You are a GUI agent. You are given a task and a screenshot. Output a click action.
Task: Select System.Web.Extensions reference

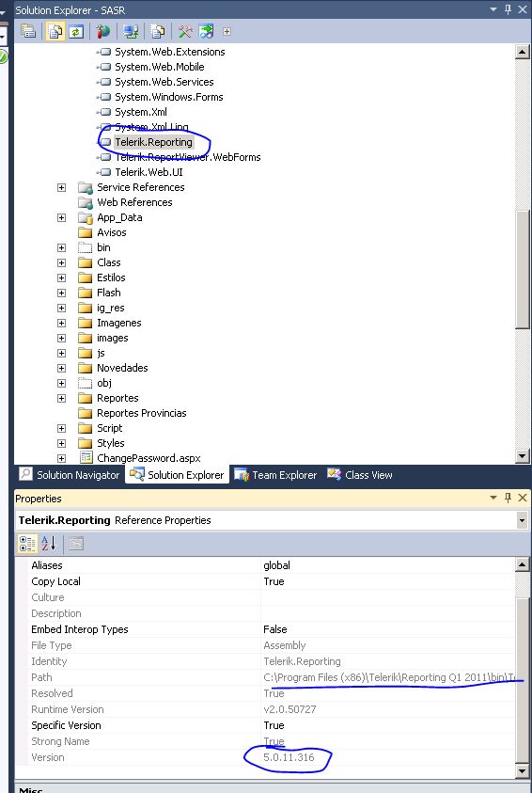coord(170,52)
